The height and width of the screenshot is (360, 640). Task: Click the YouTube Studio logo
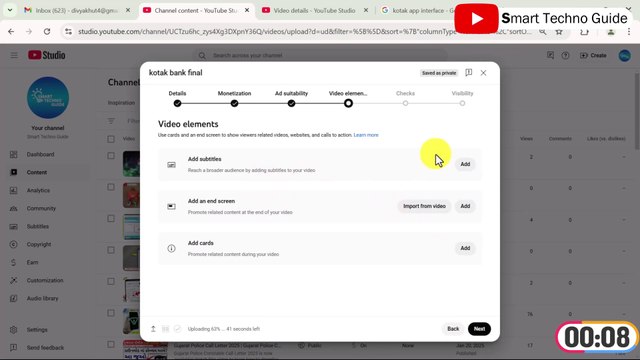click(47, 55)
